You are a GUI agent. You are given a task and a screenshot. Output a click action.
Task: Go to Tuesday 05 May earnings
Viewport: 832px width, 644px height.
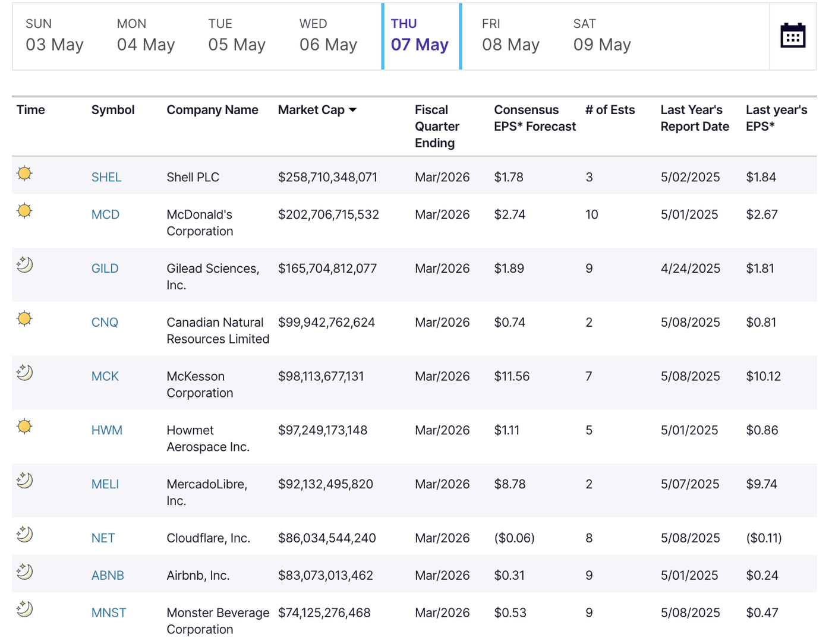pos(237,36)
